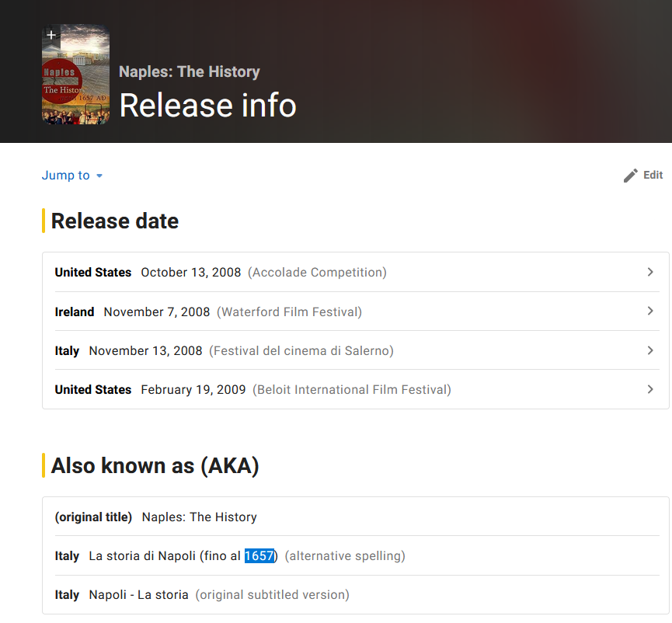
Task: Add title to watchlist via plus icon
Action: click(x=51, y=35)
